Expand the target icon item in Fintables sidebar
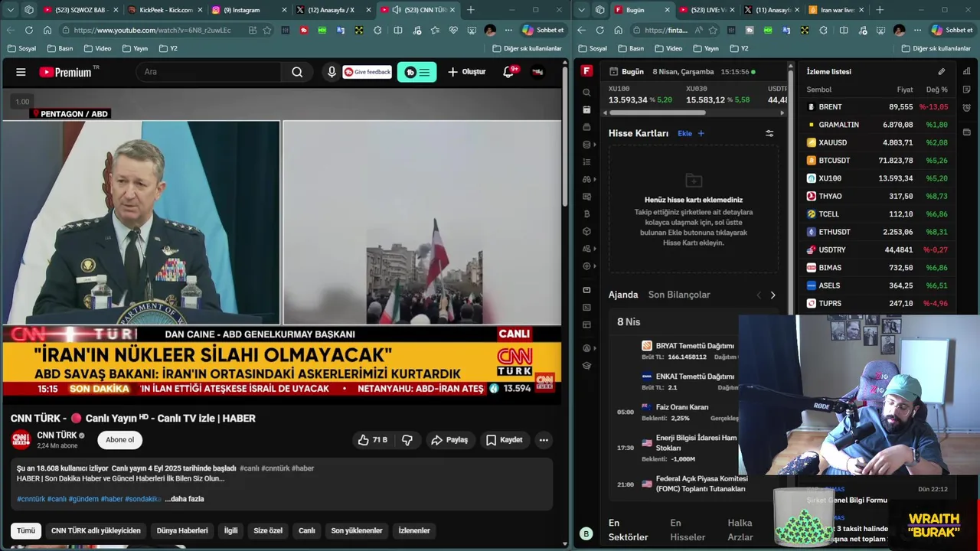980x551 pixels. [x=589, y=266]
